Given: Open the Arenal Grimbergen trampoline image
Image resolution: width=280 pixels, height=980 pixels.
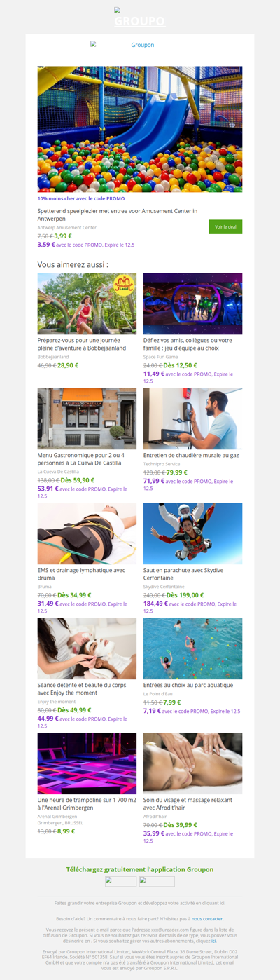Looking at the screenshot, I should click(87, 763).
